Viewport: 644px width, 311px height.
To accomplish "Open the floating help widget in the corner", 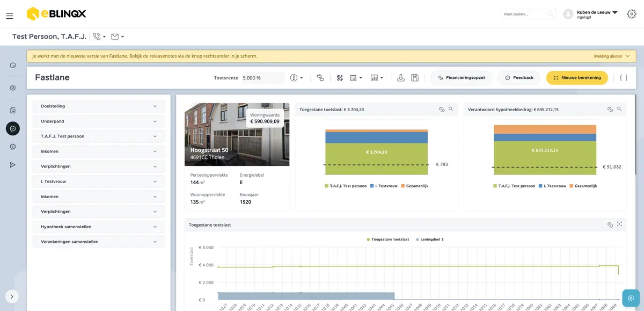I will coord(632,298).
